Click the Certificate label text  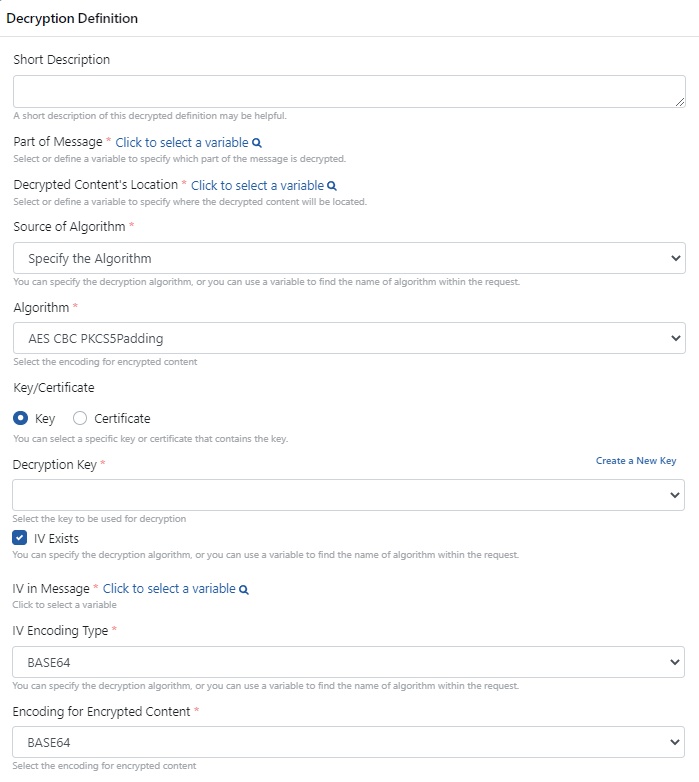tap(122, 419)
